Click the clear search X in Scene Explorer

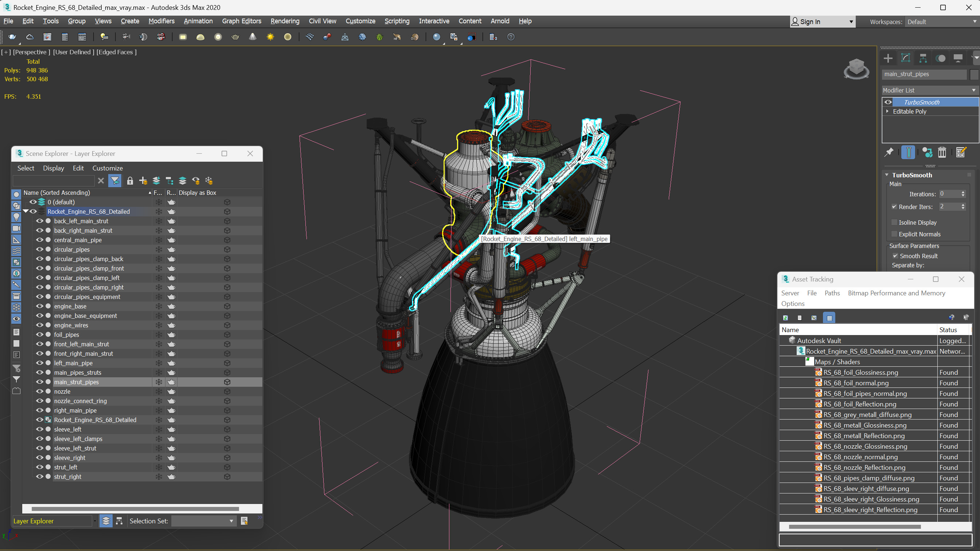(x=101, y=181)
